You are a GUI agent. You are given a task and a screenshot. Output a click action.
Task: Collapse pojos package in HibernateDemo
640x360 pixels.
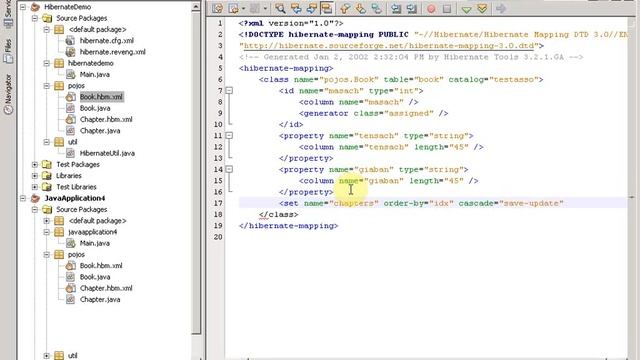coord(47,86)
